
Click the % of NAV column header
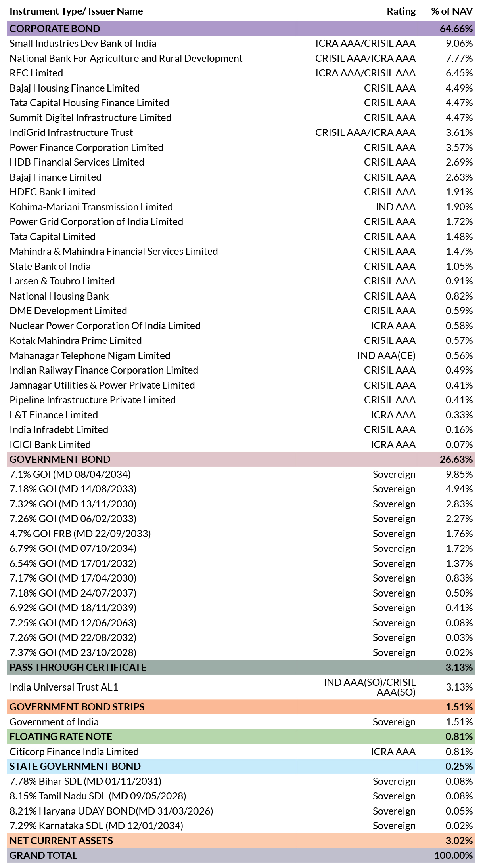coord(452,11)
